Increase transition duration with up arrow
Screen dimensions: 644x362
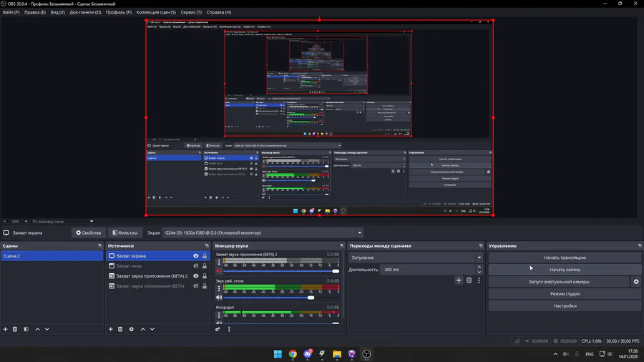[479, 267]
